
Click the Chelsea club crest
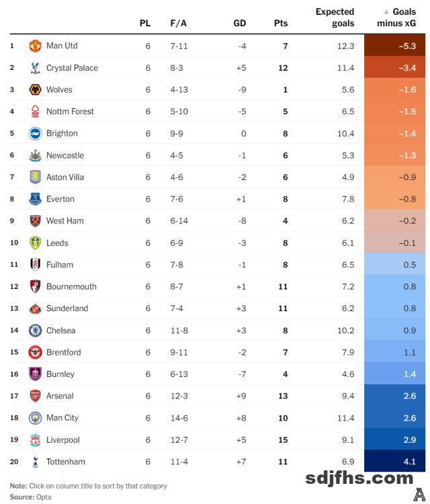coord(35,331)
